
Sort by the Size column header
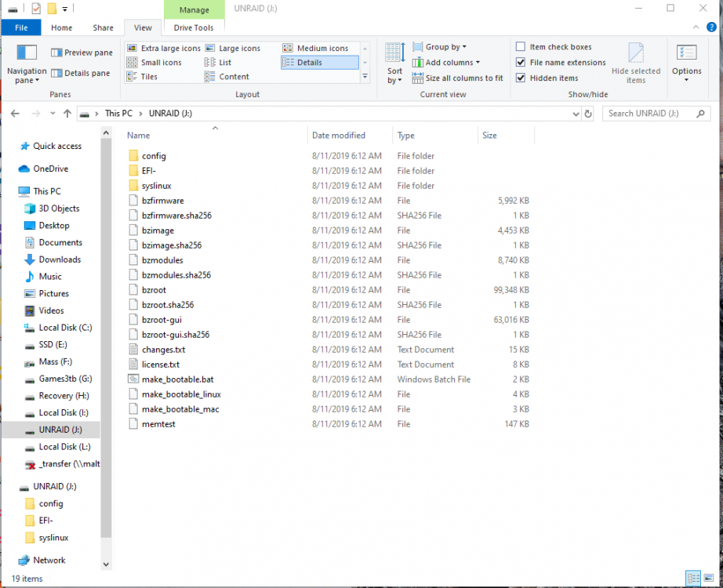pyautogui.click(x=507, y=135)
